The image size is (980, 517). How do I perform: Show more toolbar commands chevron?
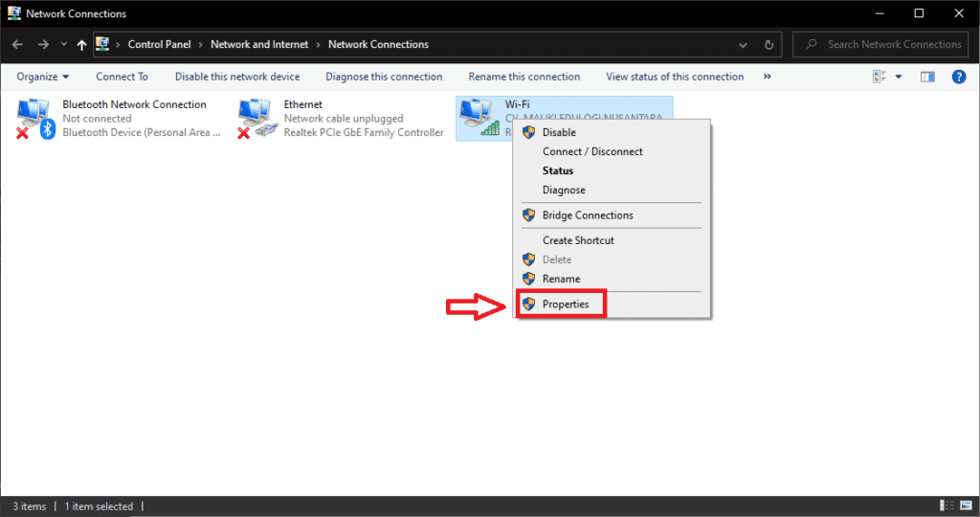click(768, 77)
